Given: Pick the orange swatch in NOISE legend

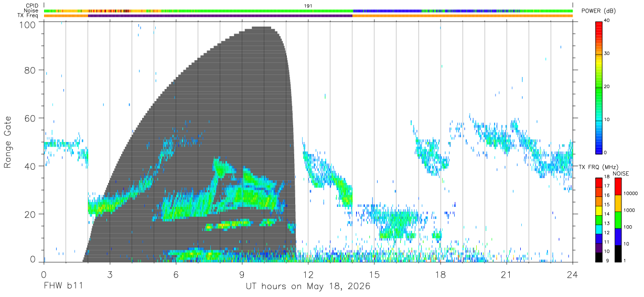Looking at the screenshot, I should pos(618,203).
